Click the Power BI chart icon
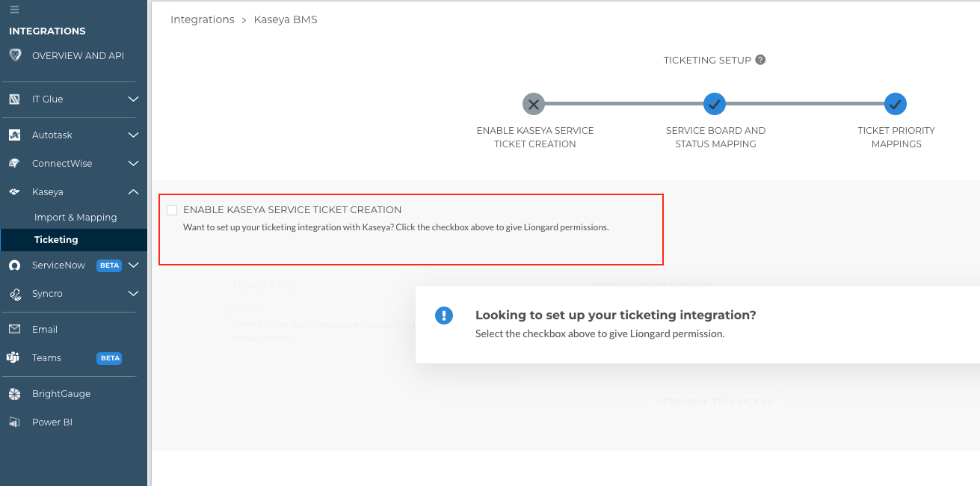 pyautogui.click(x=14, y=422)
